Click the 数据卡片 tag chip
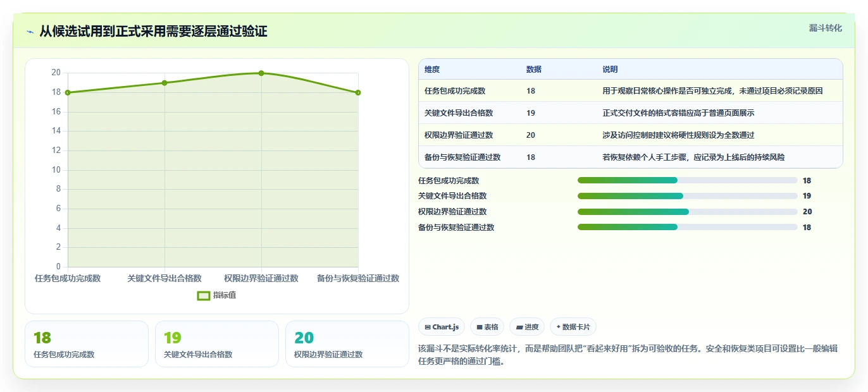The height and width of the screenshot is (392, 868). tap(573, 327)
